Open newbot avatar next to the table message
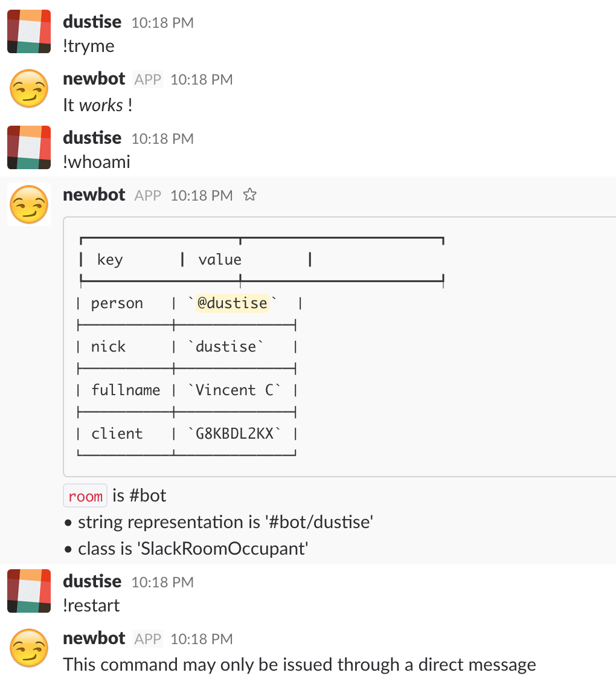The height and width of the screenshot is (684, 616). pos(29,205)
